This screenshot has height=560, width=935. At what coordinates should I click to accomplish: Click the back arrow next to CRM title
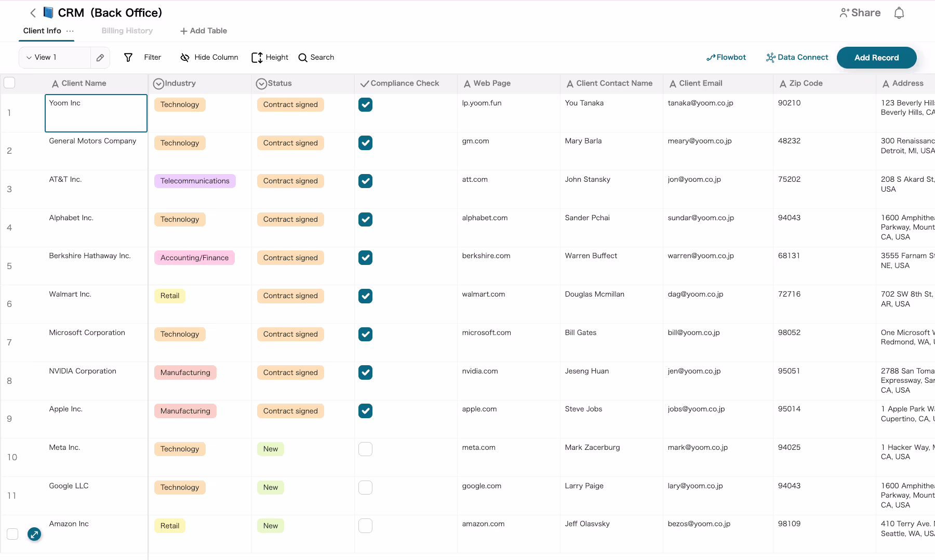point(33,12)
